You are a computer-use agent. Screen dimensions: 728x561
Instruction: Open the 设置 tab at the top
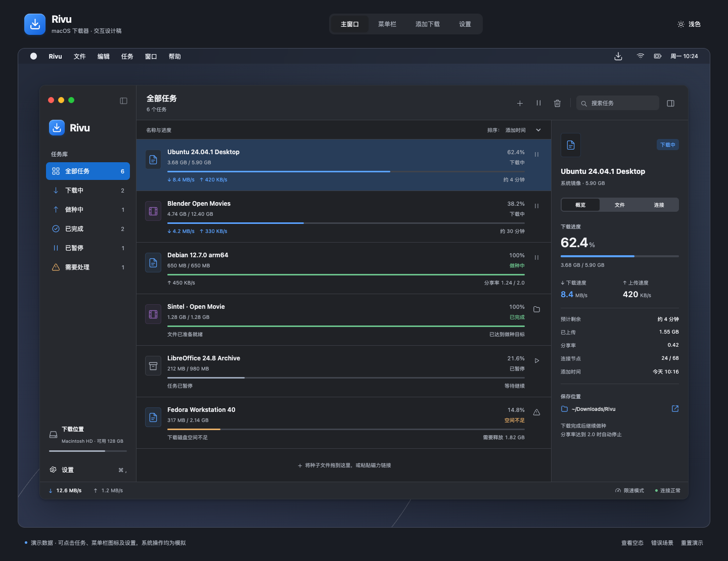coord(465,24)
